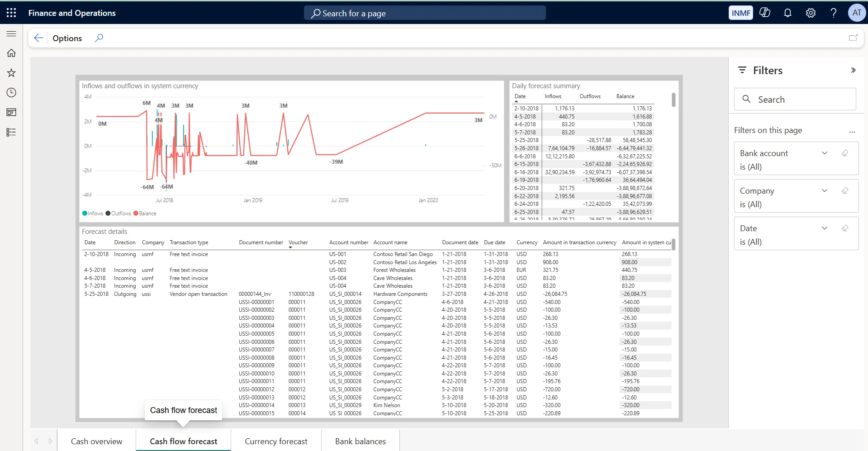Expand the navigation pane hamburger icon
The image size is (868, 451).
point(11,34)
